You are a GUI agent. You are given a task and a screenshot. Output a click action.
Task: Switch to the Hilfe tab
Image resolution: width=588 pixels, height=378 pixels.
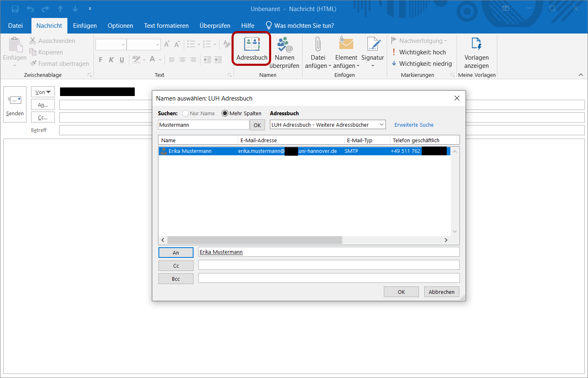point(248,25)
